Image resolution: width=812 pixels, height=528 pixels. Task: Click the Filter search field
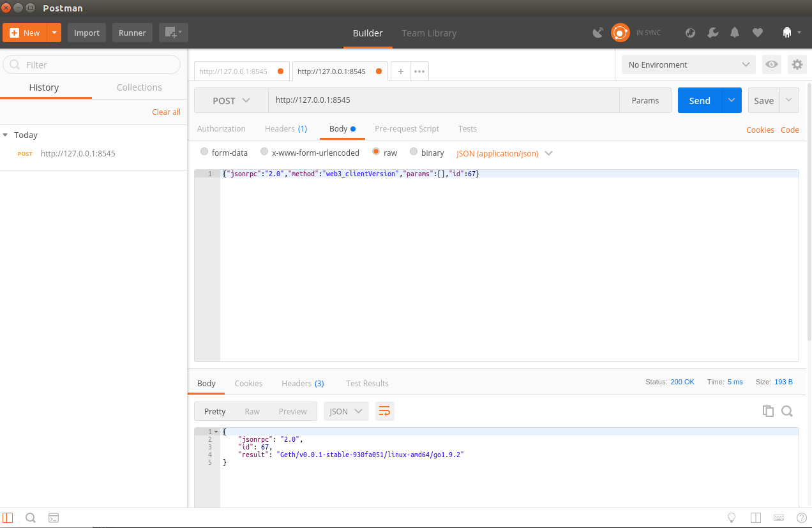pos(92,64)
